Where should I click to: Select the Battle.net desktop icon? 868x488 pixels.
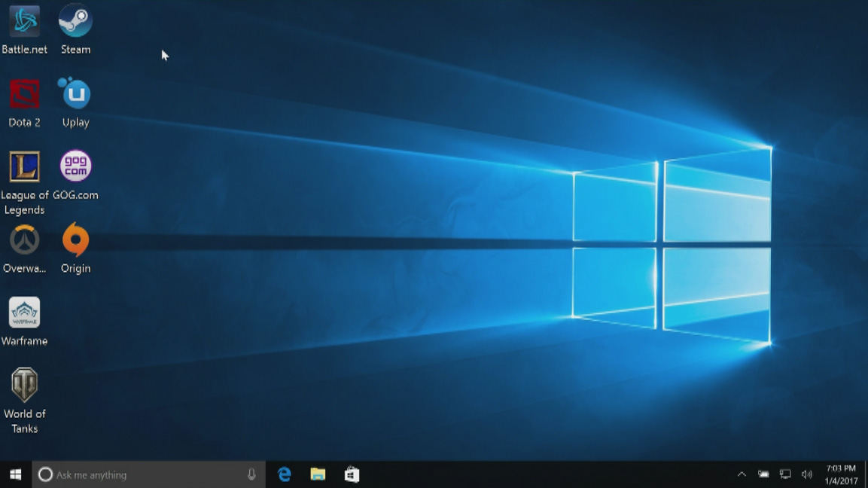tap(24, 29)
